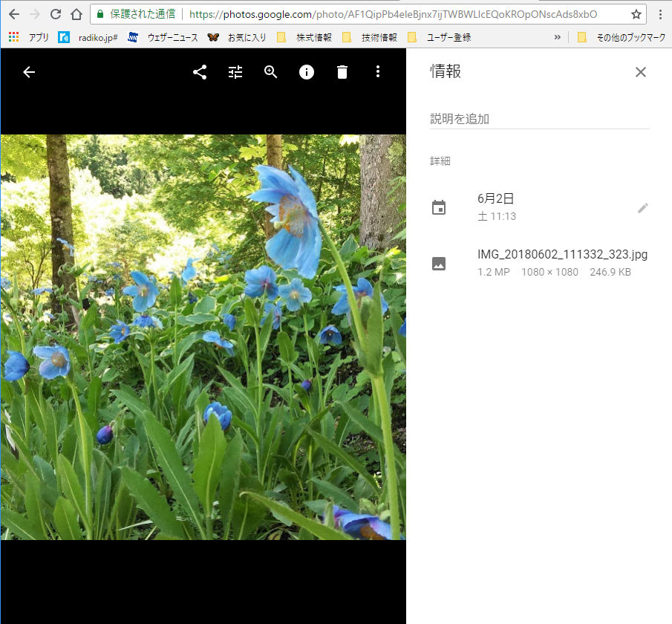The image size is (672, 624).
Task: Click the 6月2日 date entry
Action: coord(496,198)
